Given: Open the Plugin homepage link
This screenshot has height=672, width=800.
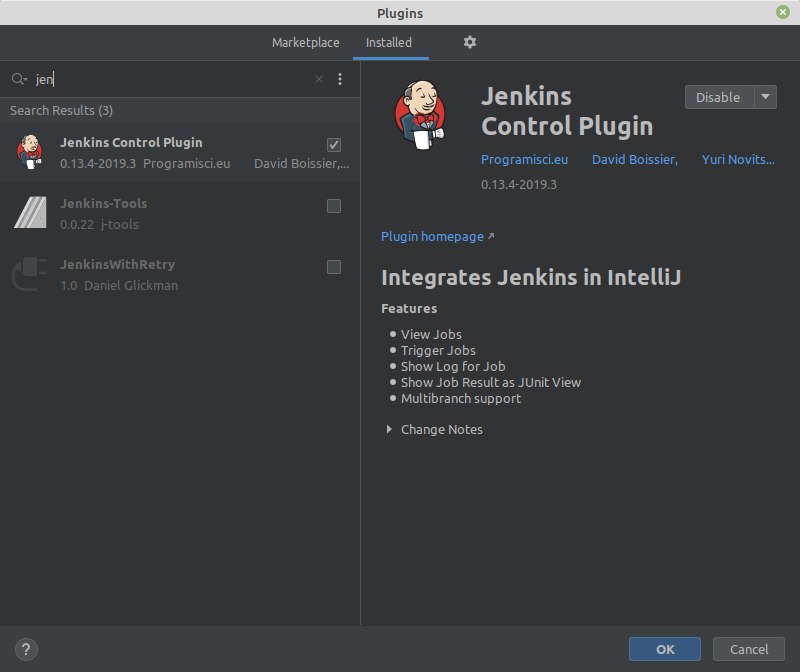Looking at the screenshot, I should [437, 237].
